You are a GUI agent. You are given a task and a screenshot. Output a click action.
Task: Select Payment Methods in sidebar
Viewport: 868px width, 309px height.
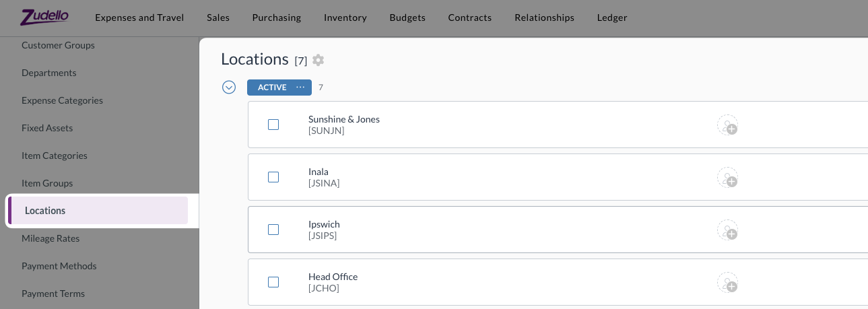(59, 266)
